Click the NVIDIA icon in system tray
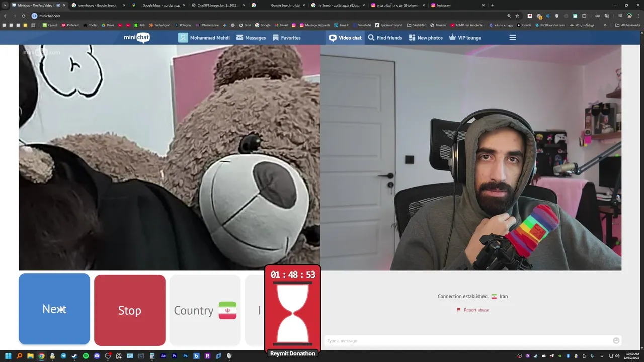Viewport: 644px width, 362px height. point(560,356)
